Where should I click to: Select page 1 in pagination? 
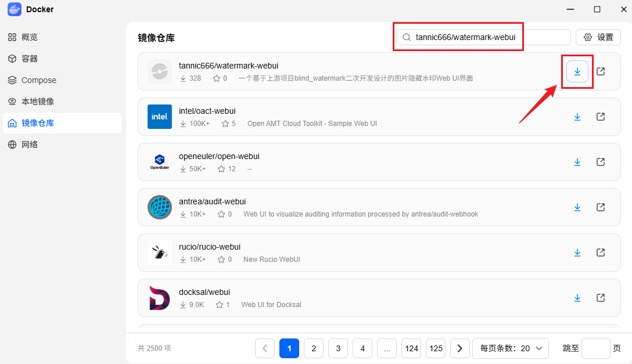coord(289,348)
